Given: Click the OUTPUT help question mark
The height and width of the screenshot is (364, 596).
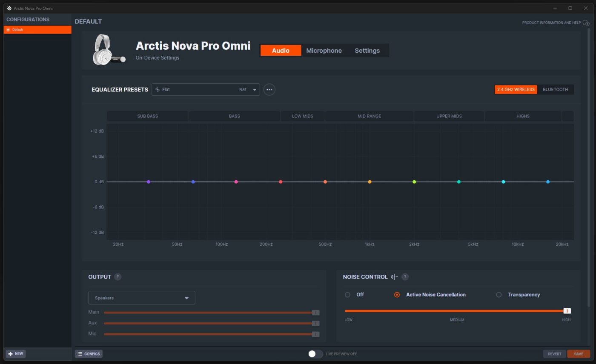Looking at the screenshot, I should (x=118, y=277).
